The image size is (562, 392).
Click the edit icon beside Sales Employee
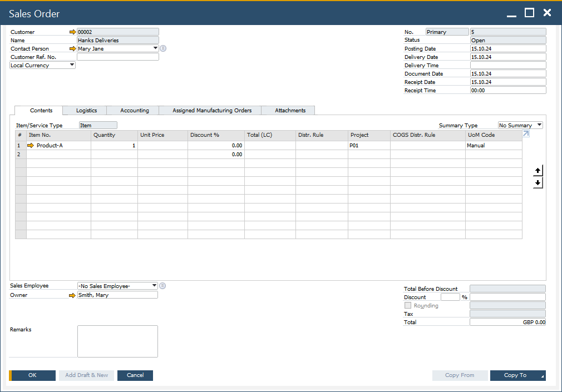162,285
